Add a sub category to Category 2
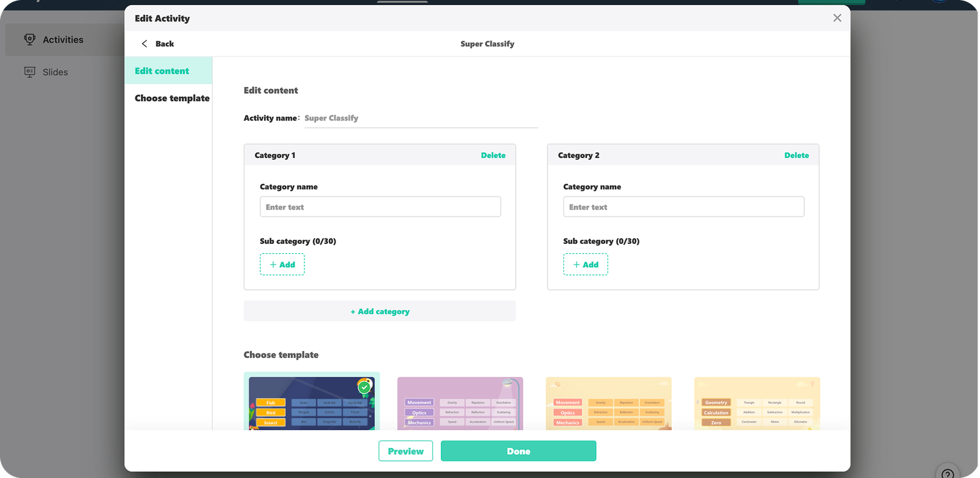Image resolution: width=980 pixels, height=478 pixels. (x=586, y=265)
